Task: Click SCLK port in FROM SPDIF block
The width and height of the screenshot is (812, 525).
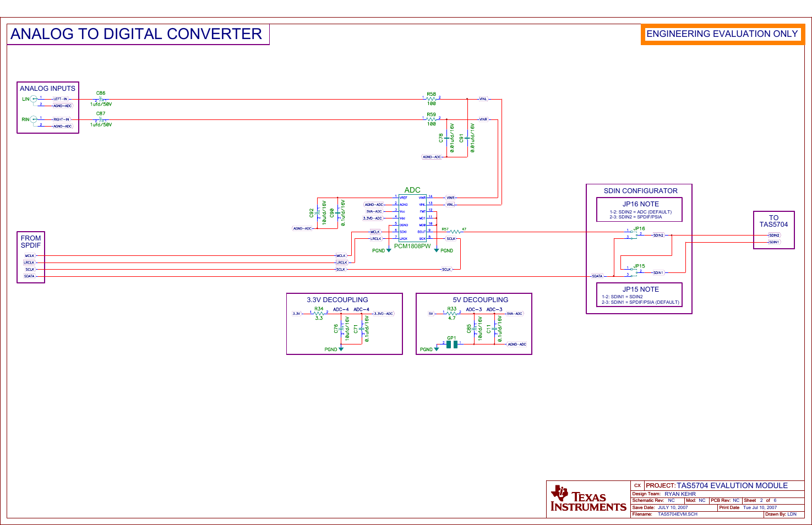Action: click(30, 270)
